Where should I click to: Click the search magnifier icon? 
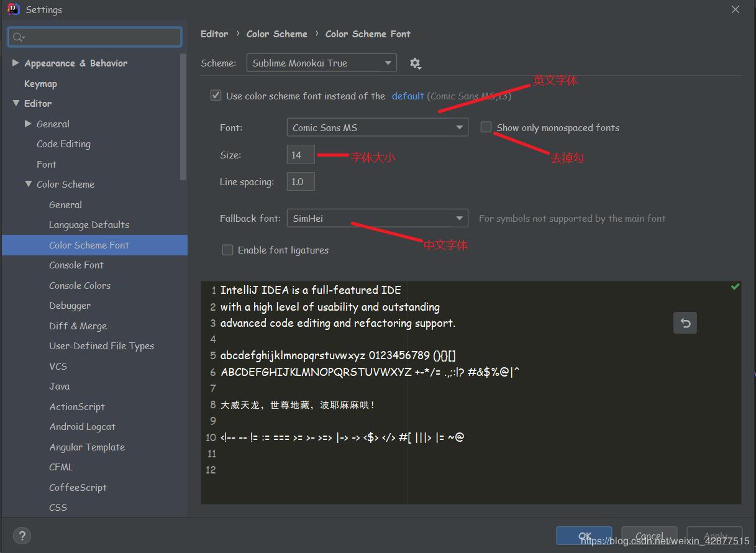point(18,37)
